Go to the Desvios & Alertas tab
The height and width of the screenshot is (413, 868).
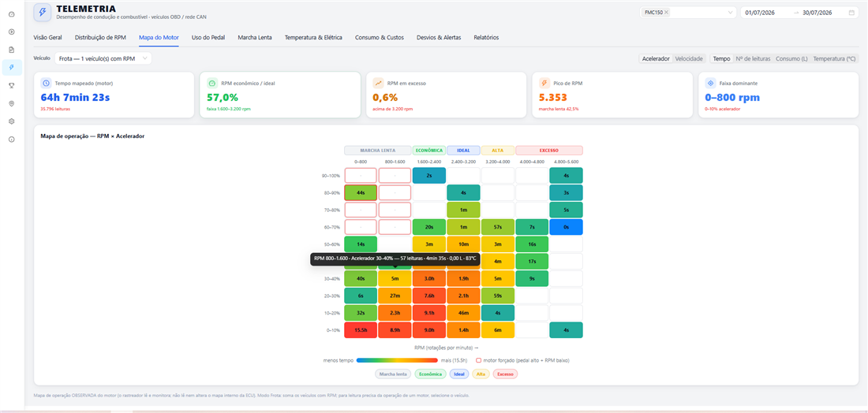(439, 38)
